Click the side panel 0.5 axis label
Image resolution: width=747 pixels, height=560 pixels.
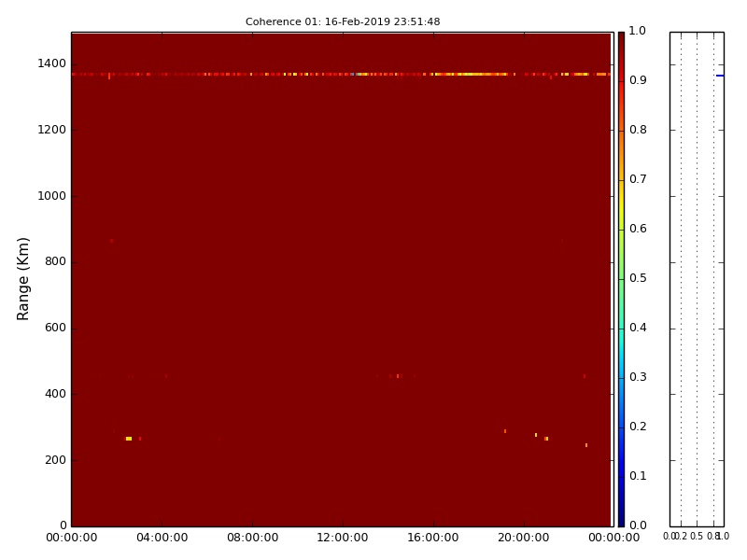[697, 537]
